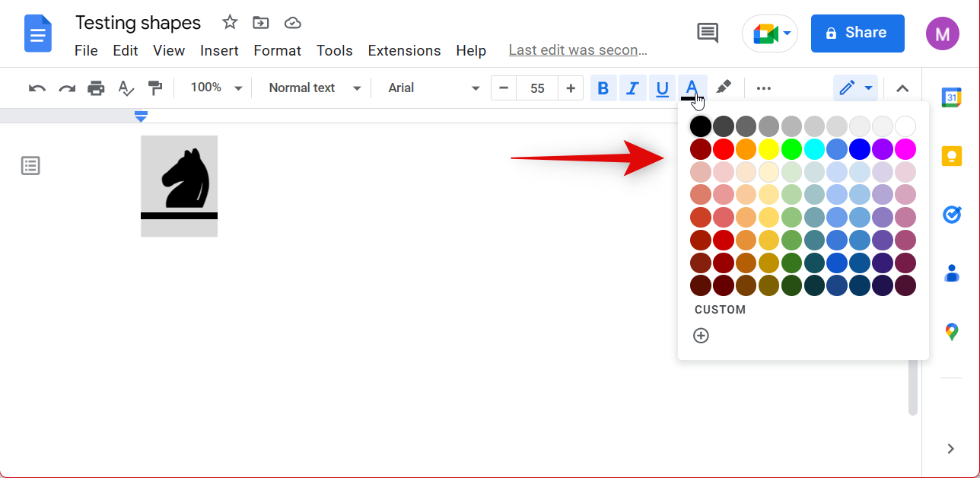The height and width of the screenshot is (478, 980).
Task: Open the Arial font dropdown
Action: point(434,88)
